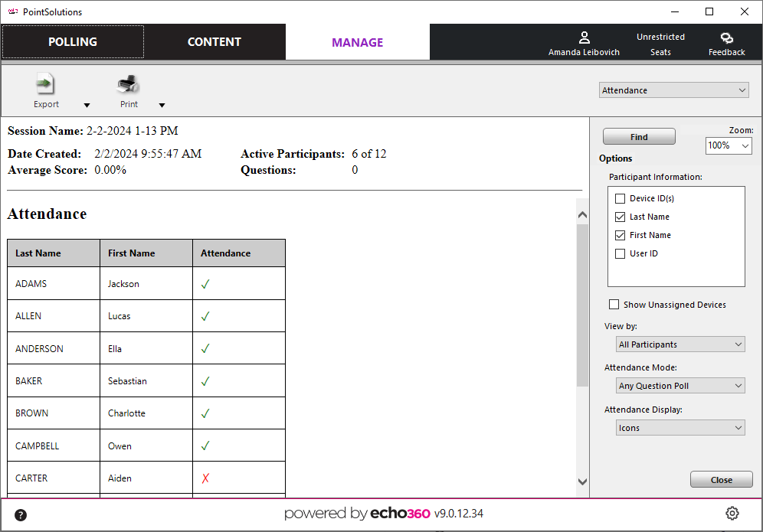
Task: Click green checkmark in BROWN row
Action: pyautogui.click(x=205, y=413)
